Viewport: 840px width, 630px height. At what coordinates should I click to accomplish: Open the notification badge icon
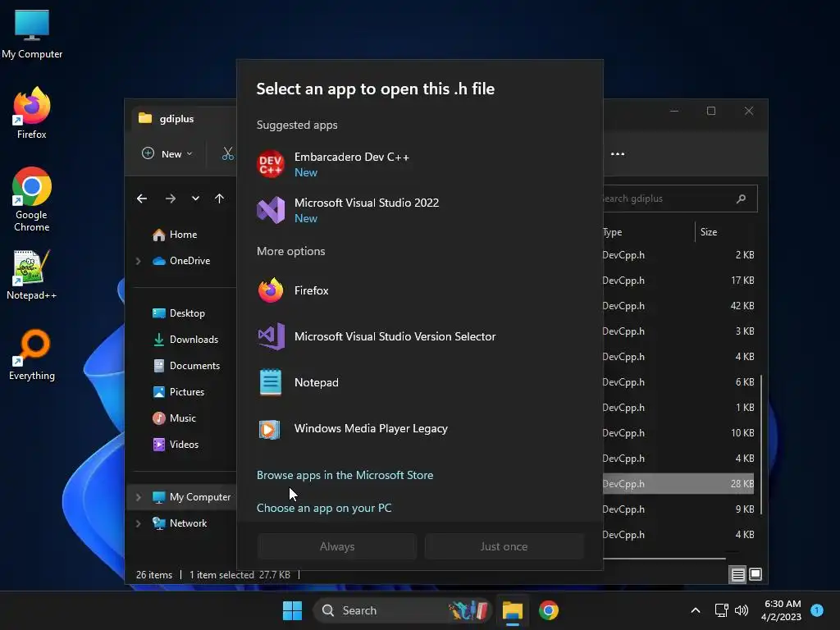pyautogui.click(x=817, y=610)
